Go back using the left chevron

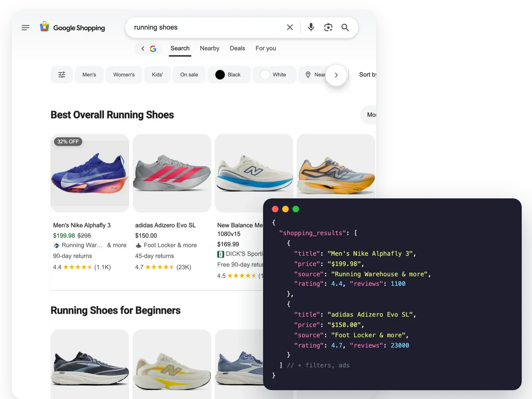pos(143,48)
